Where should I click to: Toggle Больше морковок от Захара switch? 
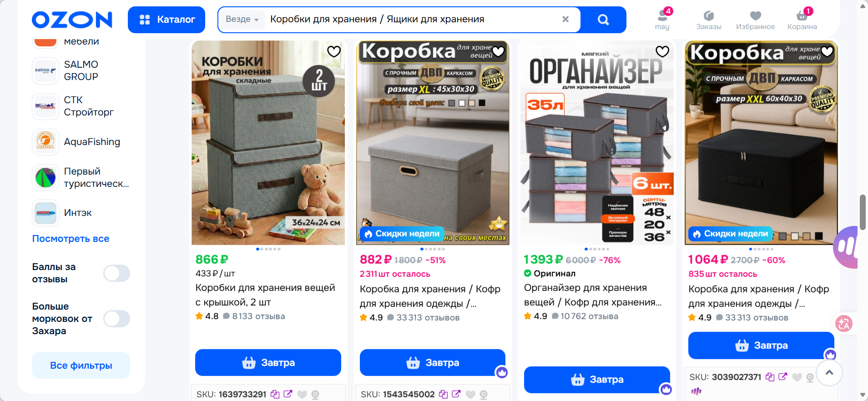pos(117,319)
